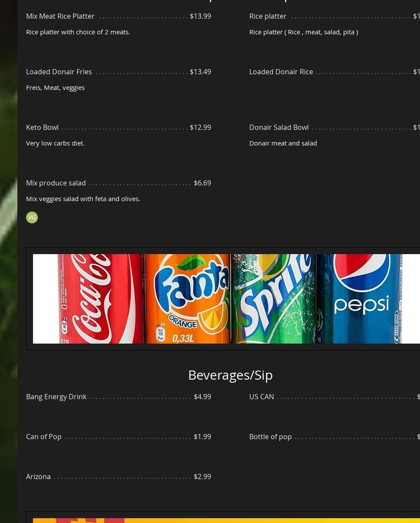
Task: Click the $13.99 Mix Meat Platter price
Action: [200, 16]
